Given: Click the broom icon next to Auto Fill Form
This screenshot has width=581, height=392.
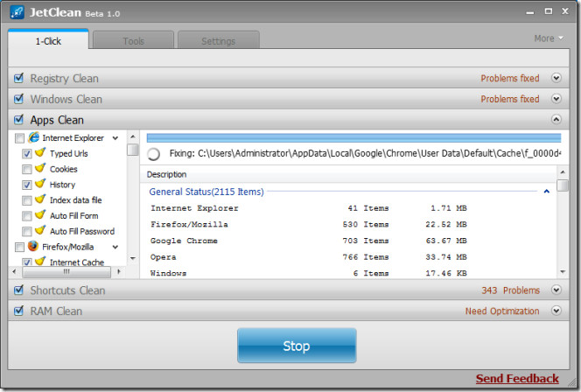Looking at the screenshot, I should [40, 214].
